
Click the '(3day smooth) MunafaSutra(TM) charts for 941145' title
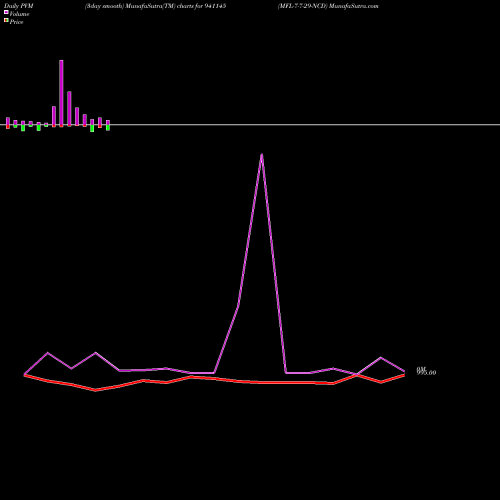(x=155, y=6)
